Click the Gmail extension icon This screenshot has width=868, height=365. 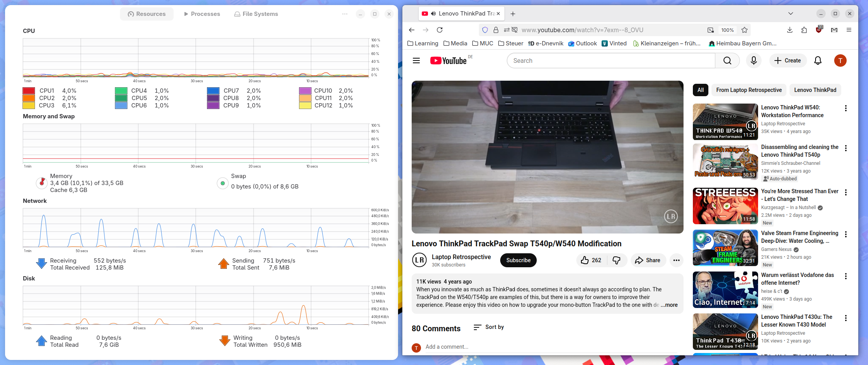834,30
